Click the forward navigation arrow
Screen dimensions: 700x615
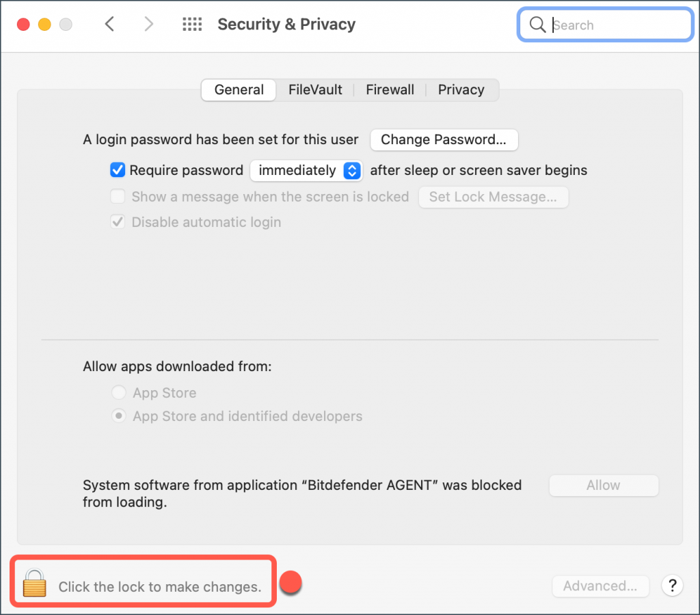149,23
